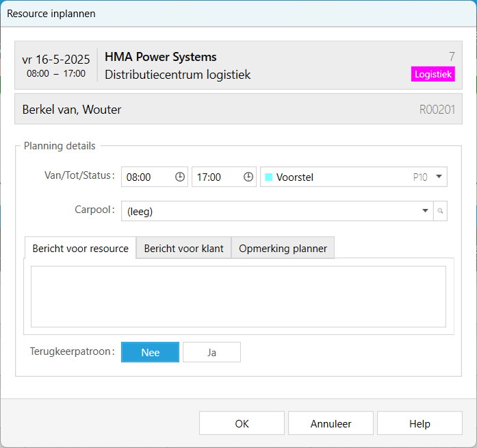477x448 pixels.
Task: Focus the 08:00 start time field
Action: 146,177
